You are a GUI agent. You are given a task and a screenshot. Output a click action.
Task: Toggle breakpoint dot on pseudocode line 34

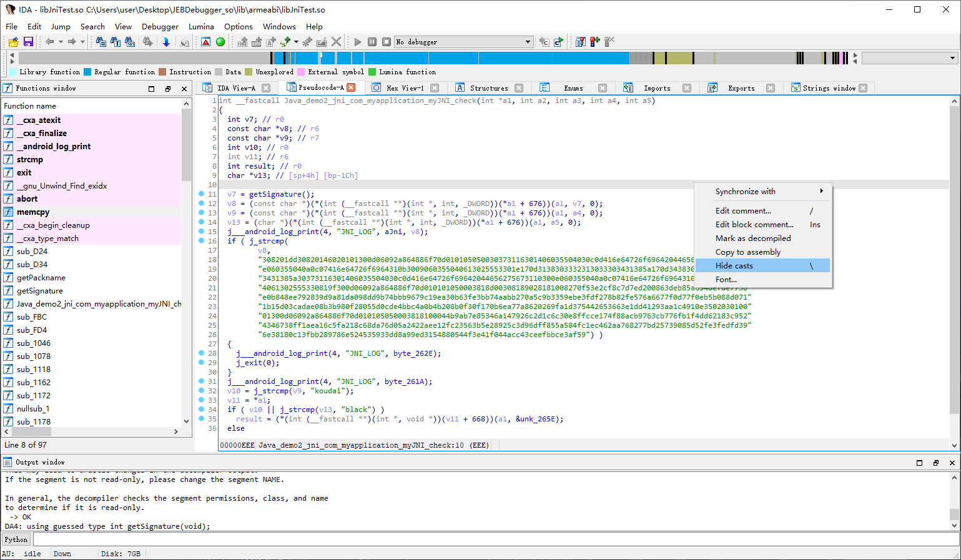coord(201,410)
